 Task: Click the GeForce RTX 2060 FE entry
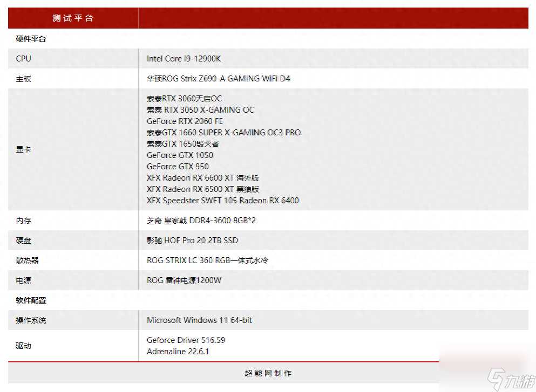point(185,121)
